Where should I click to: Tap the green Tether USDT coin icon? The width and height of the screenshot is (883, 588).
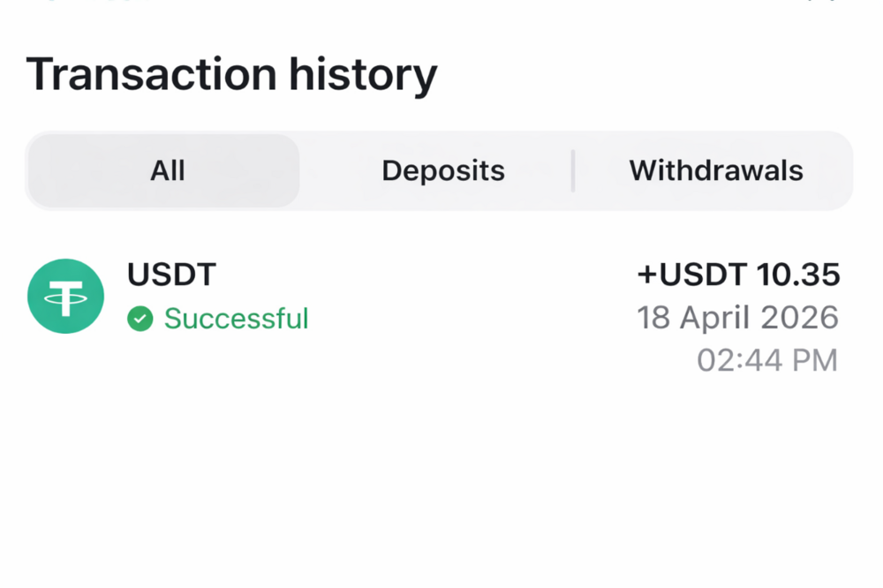coord(66,297)
